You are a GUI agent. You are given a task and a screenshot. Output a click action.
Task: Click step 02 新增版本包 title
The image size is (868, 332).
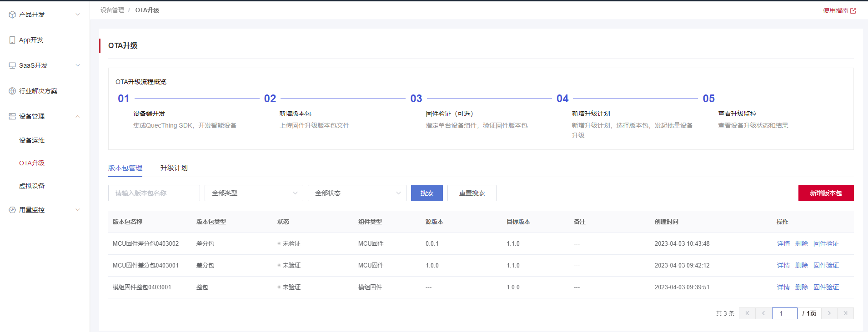(x=295, y=114)
